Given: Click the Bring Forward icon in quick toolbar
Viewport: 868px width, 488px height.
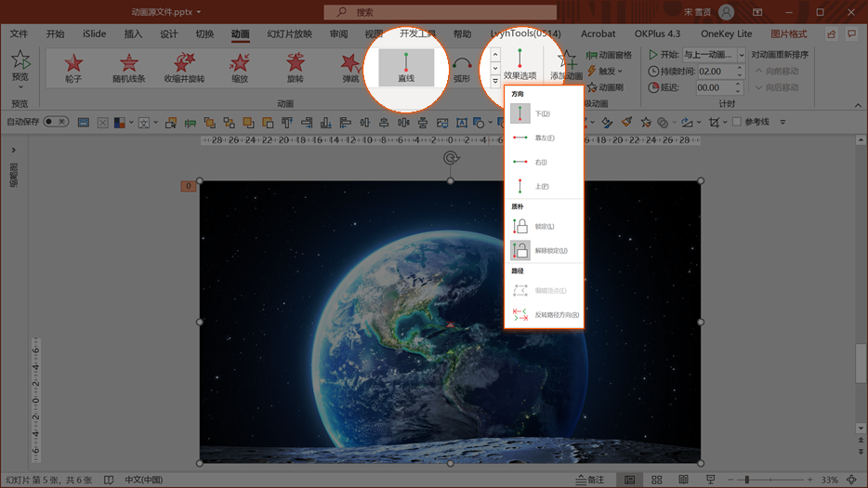Looking at the screenshot, I should pyautogui.click(x=248, y=123).
